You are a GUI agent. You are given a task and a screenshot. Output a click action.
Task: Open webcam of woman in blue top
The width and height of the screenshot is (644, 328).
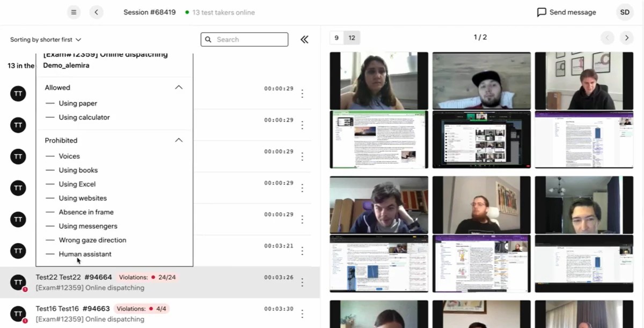379,81
